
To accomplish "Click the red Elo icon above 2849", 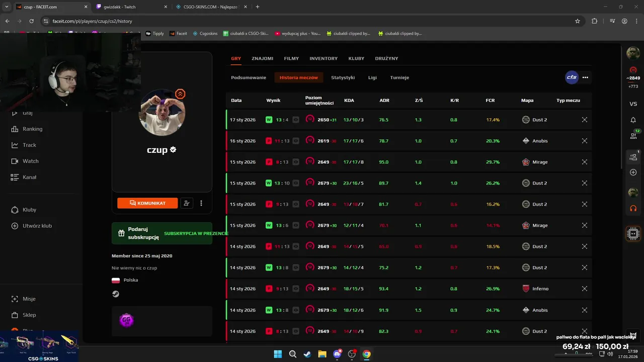I will (633, 70).
